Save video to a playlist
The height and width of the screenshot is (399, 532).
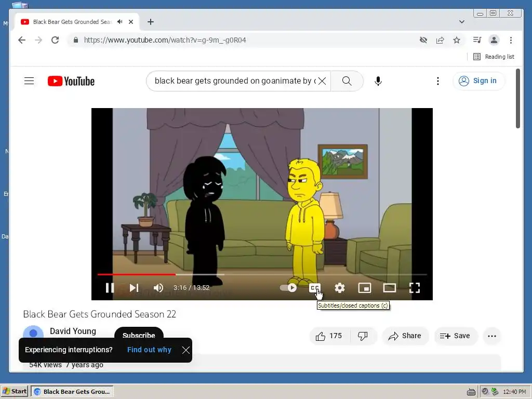(x=455, y=336)
